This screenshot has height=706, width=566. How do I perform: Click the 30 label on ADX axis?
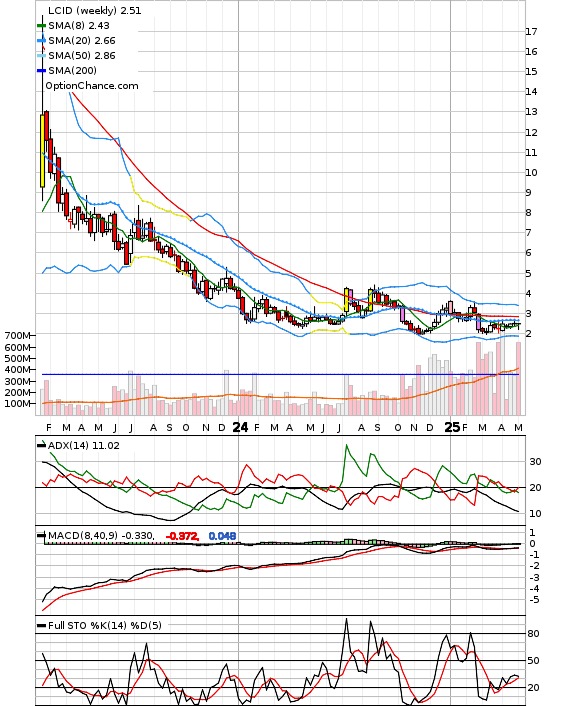click(535, 462)
